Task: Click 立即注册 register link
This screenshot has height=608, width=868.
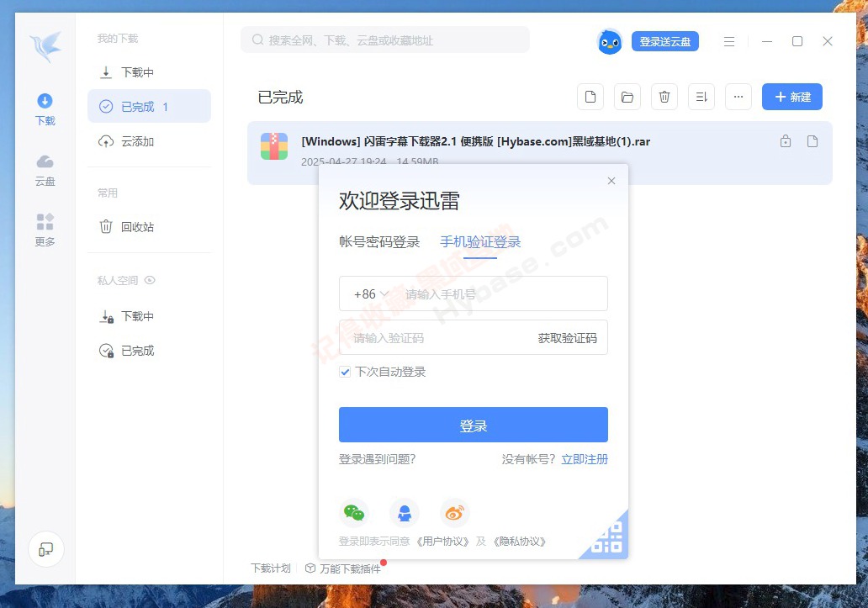Action: pyautogui.click(x=585, y=459)
